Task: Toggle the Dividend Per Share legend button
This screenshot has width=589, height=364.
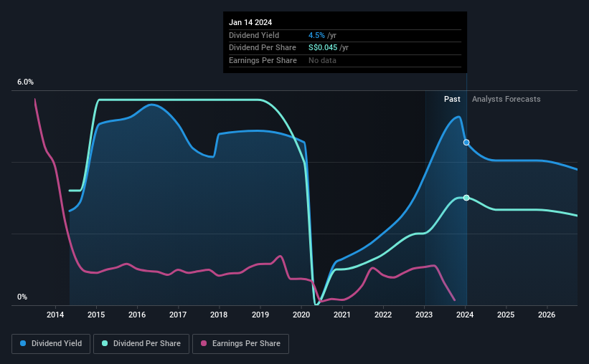Action: click(x=141, y=344)
